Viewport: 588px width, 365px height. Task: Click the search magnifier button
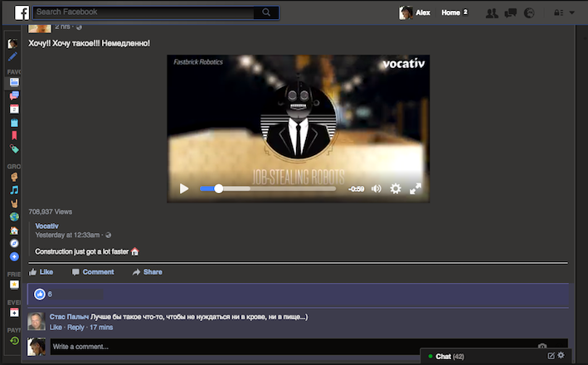click(266, 12)
